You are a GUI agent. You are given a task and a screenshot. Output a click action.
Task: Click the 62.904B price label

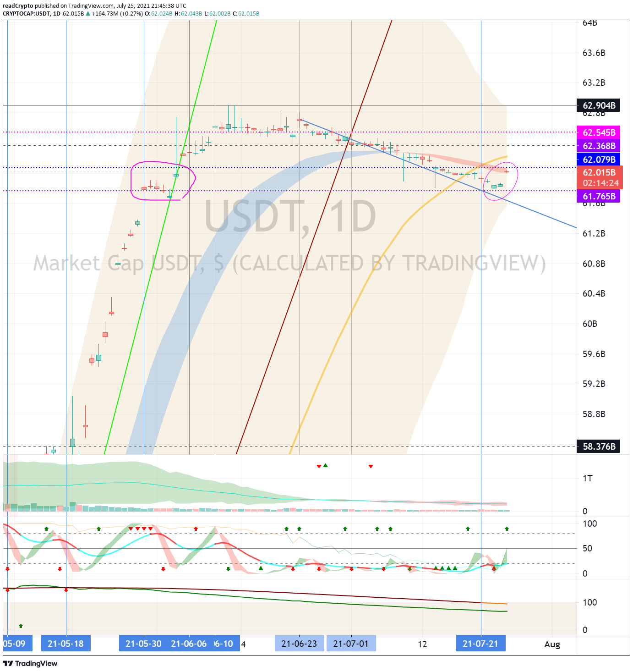point(598,105)
